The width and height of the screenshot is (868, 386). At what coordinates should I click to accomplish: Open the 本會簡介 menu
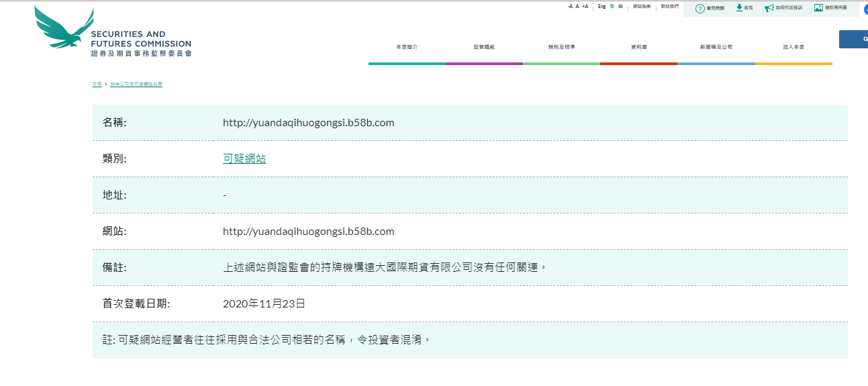click(407, 47)
